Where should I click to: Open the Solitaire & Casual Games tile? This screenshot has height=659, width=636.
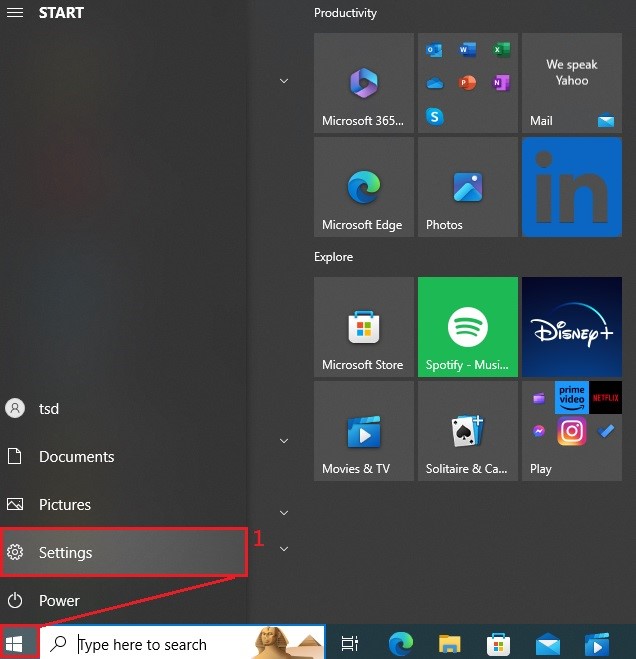click(467, 431)
